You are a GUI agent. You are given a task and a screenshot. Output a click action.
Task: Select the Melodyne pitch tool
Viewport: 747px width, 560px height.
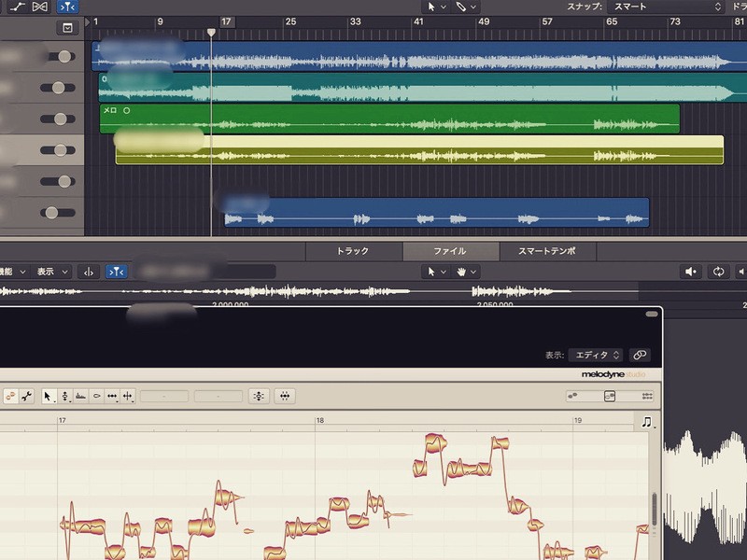(64, 397)
